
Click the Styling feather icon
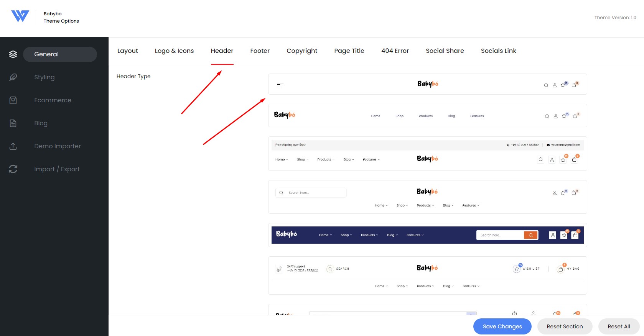tap(13, 77)
